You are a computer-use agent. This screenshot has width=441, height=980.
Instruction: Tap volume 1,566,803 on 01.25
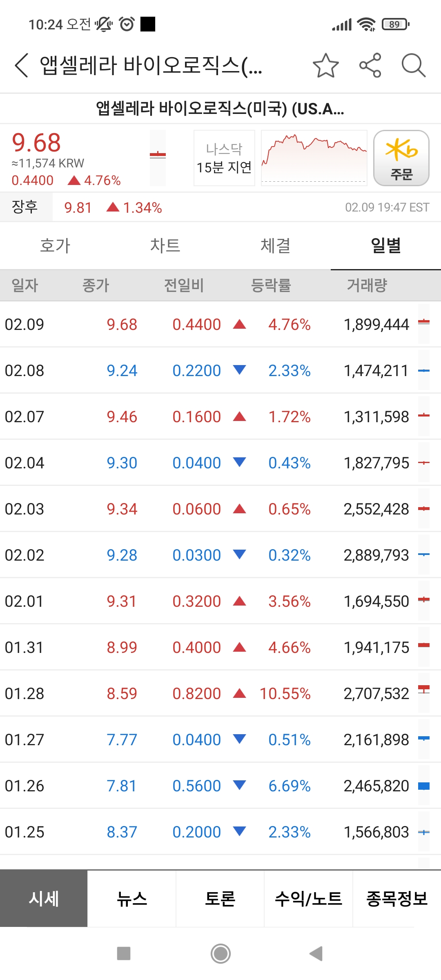coord(376,832)
